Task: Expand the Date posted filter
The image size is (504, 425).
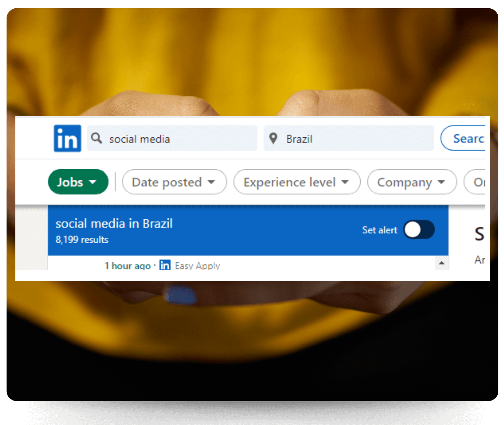Action: (x=174, y=182)
